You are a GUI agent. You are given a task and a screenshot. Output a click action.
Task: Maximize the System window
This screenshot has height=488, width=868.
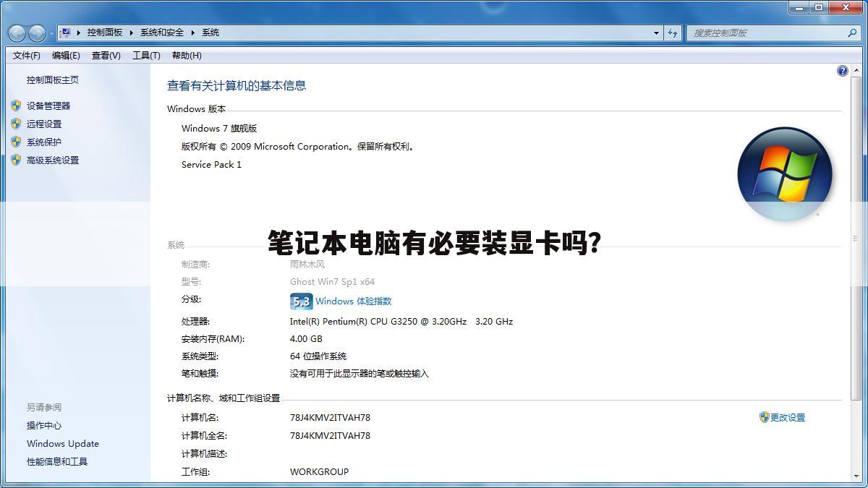click(x=818, y=7)
